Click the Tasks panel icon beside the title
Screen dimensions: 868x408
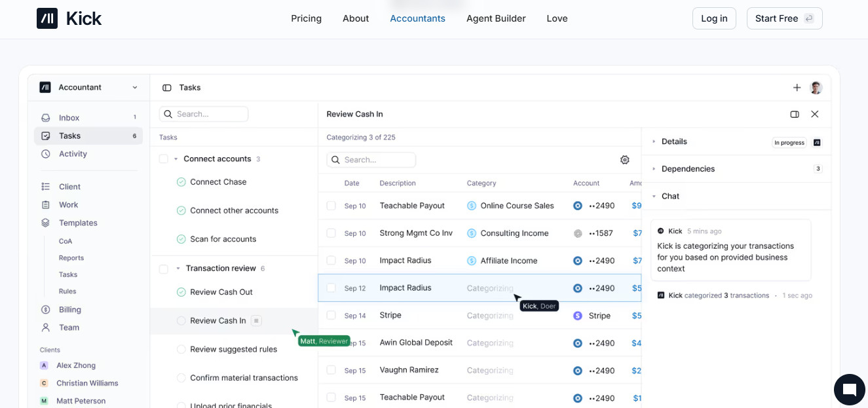click(x=167, y=88)
